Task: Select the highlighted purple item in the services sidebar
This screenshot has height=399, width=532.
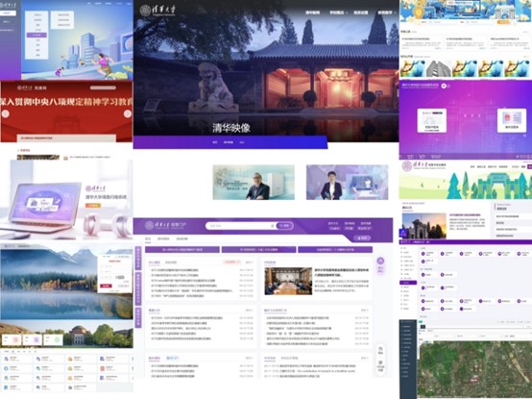Action: 408,283
